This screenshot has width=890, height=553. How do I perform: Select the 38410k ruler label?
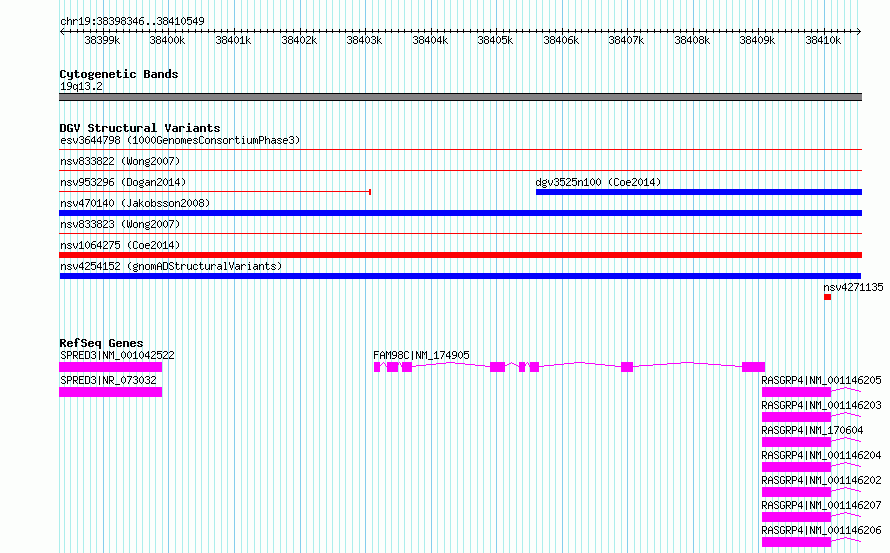coord(824,40)
